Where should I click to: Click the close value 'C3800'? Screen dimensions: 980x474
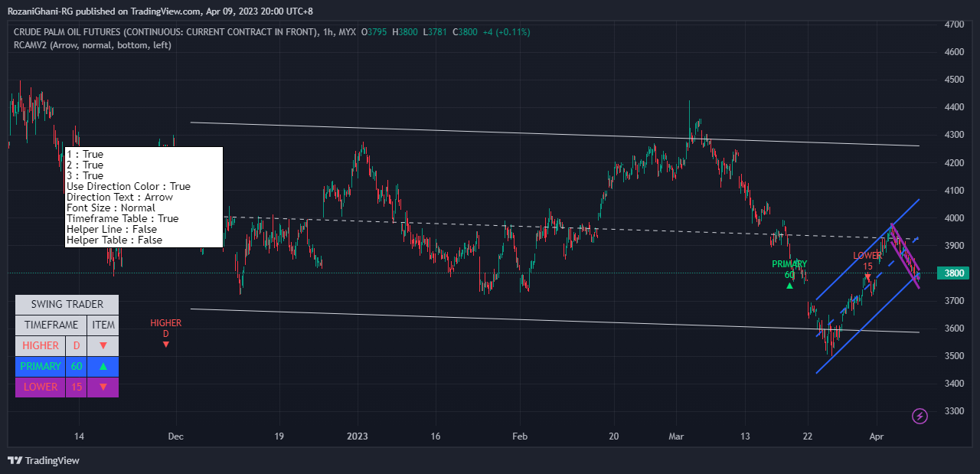pos(465,32)
